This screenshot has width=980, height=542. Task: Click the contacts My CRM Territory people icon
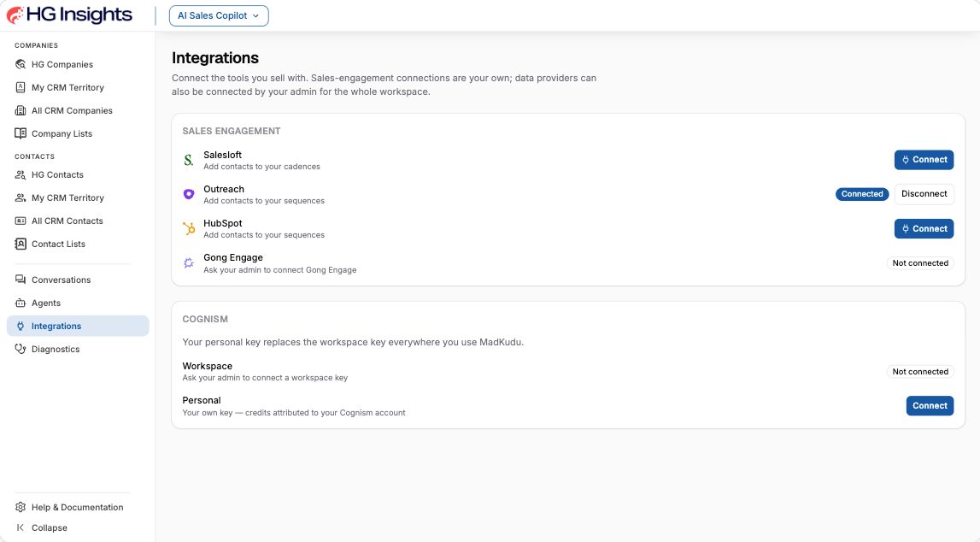21,198
